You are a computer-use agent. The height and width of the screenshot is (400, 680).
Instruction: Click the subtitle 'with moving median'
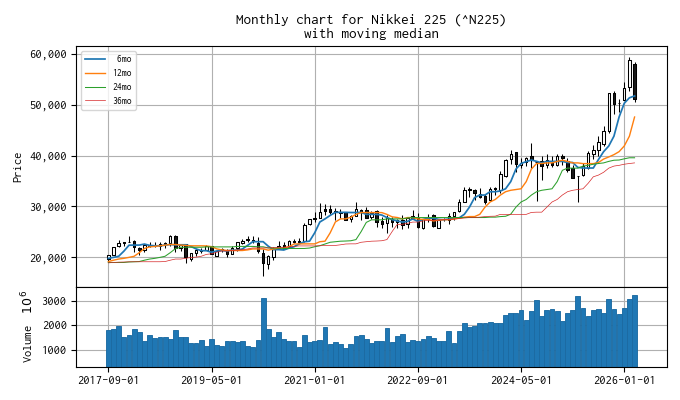coord(371,34)
